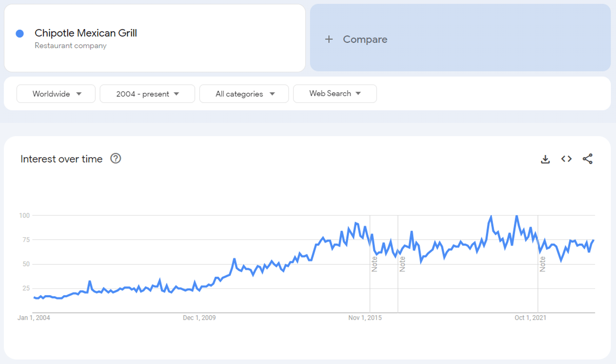Open the Interest over time help icon
The height and width of the screenshot is (364, 616).
click(x=115, y=159)
